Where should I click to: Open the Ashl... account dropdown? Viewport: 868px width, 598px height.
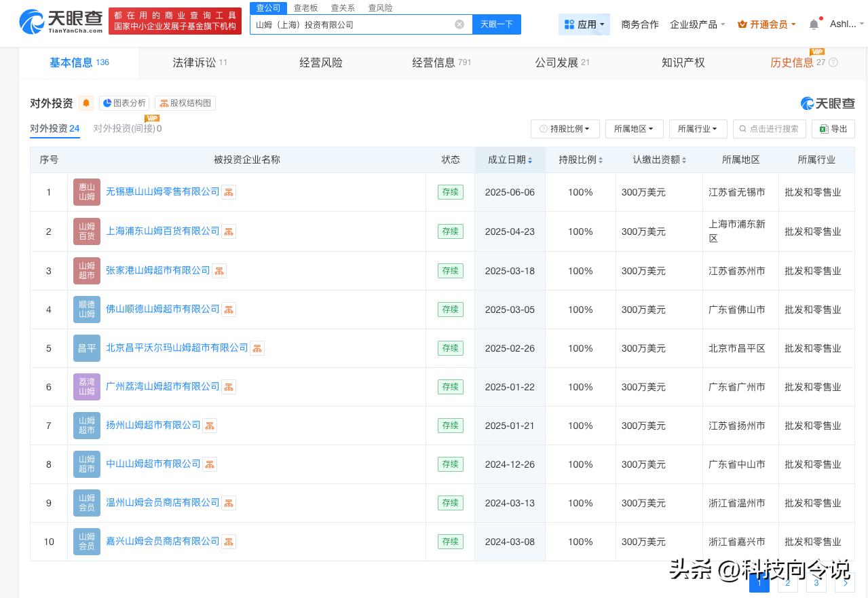847,24
